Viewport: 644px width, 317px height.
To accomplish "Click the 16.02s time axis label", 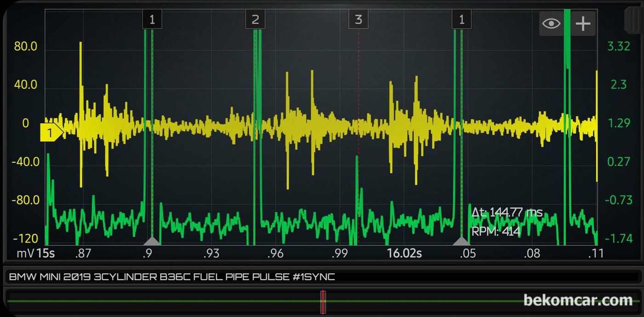I will click(x=404, y=254).
